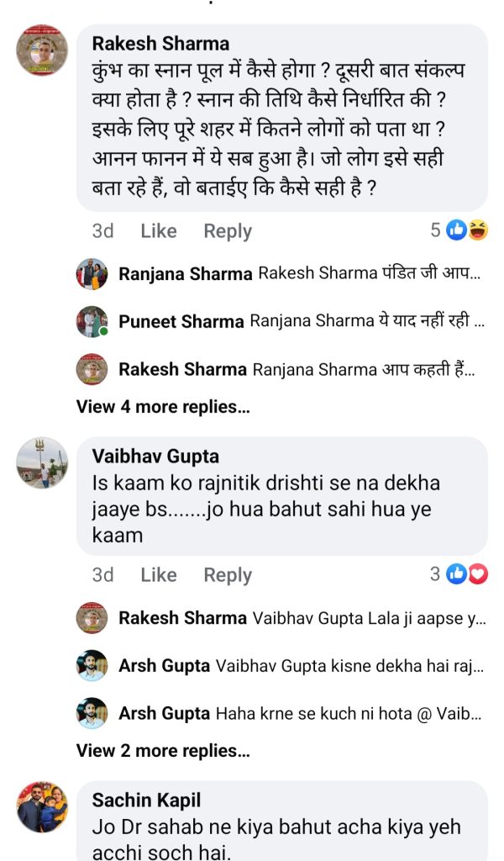Expand 'View 4 more replies'

(163, 407)
